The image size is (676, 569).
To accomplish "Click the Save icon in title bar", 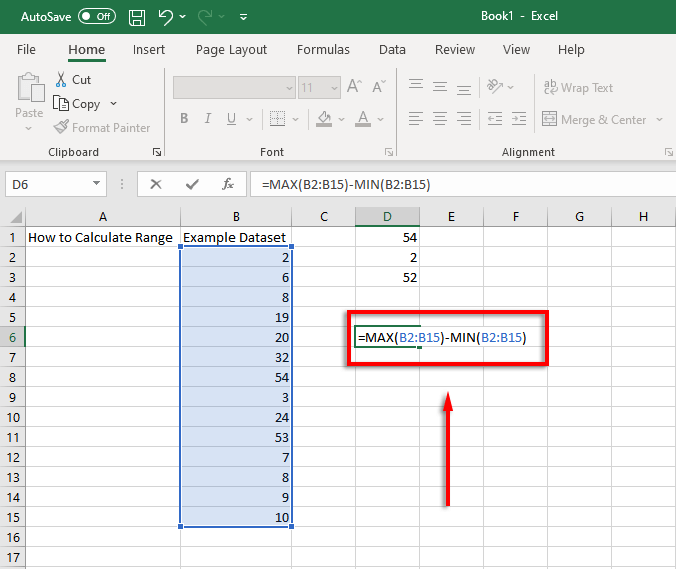I will [x=137, y=16].
